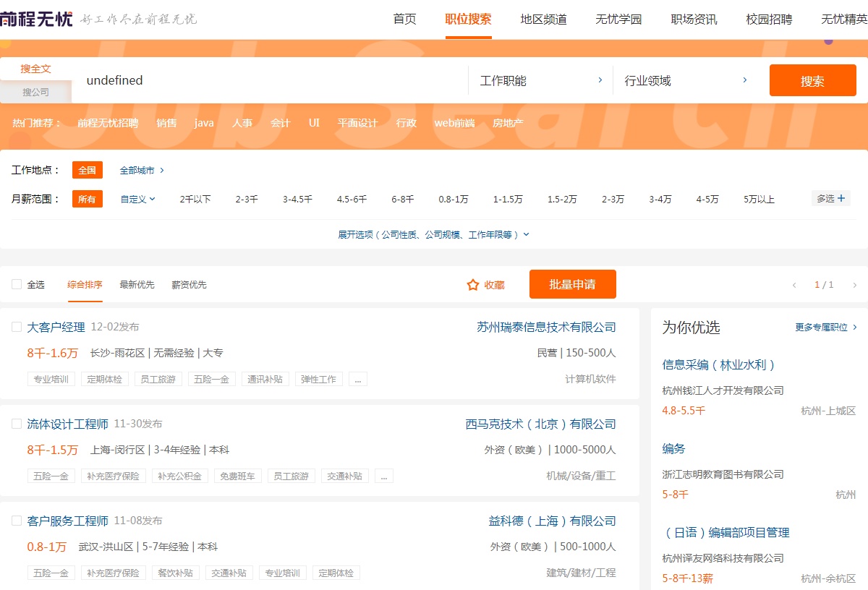Click the search keyword input field
Screen dimensions: 868x590
point(271,80)
